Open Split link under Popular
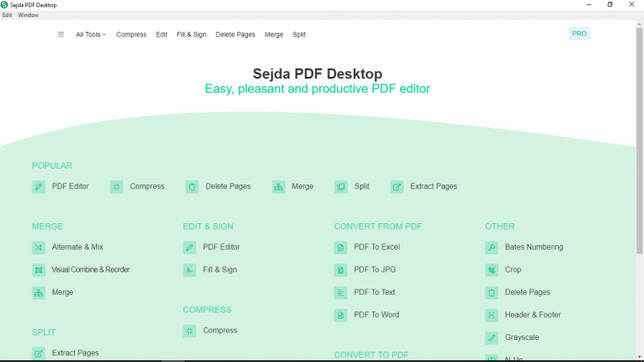 point(362,186)
